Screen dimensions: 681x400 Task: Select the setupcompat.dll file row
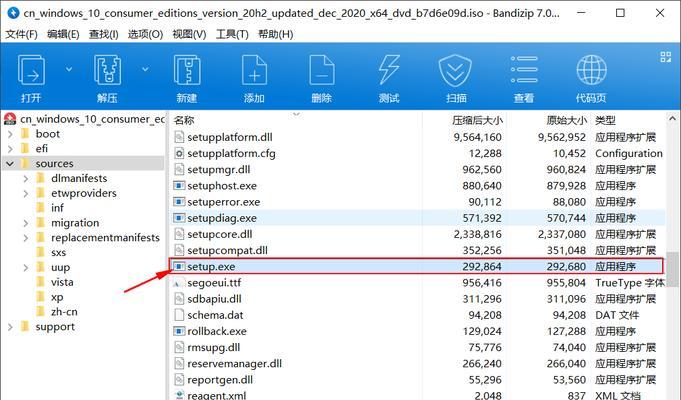[417, 250]
